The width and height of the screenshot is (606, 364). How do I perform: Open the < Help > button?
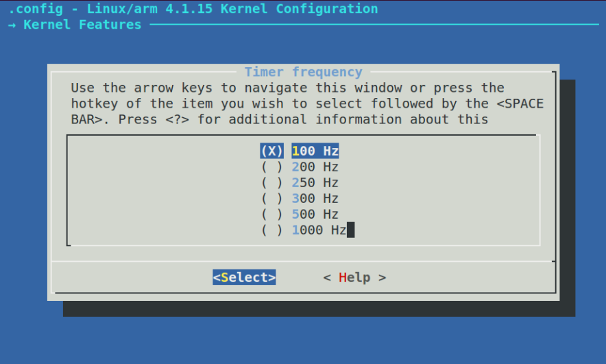click(x=354, y=278)
